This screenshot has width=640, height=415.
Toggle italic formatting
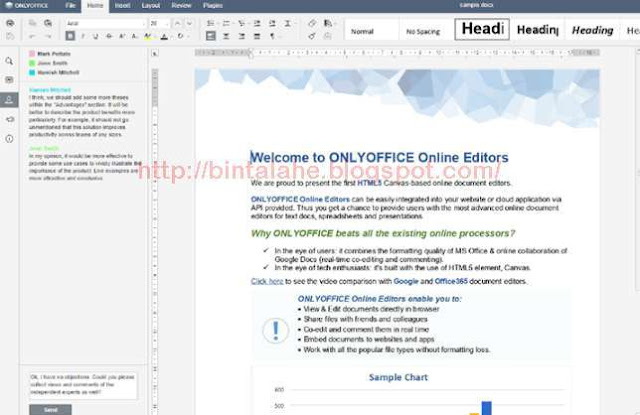pyautogui.click(x=83, y=36)
